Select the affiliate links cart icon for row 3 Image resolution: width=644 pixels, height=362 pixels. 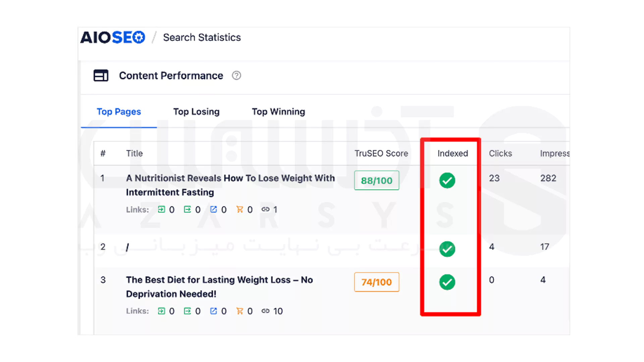pyautogui.click(x=240, y=311)
